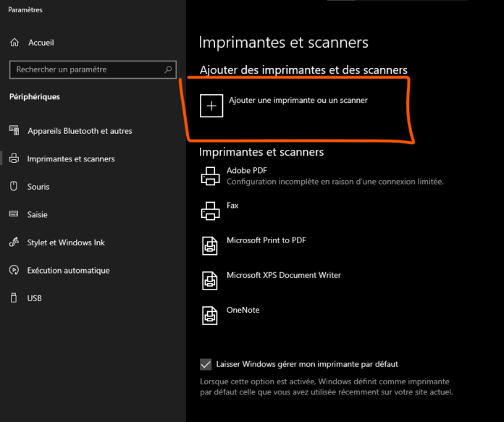Click Ajouter une imprimante ou un scanner
This screenshot has height=422, width=504.
tap(298, 101)
